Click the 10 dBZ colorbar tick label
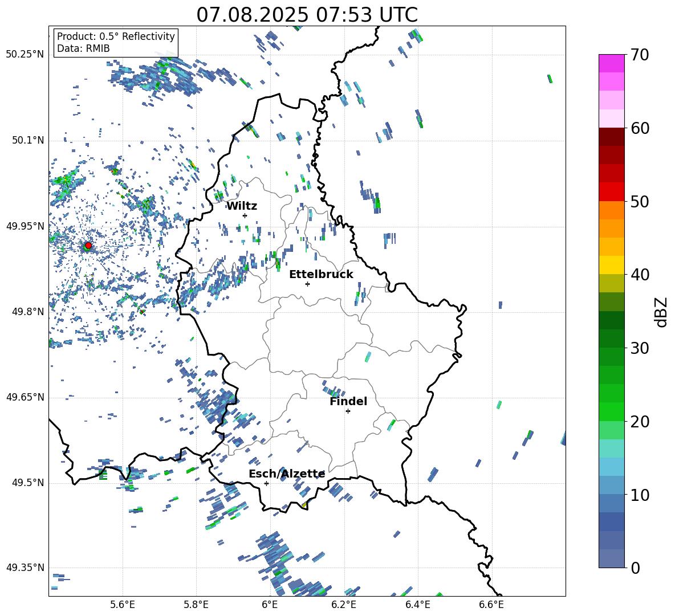 [x=640, y=495]
